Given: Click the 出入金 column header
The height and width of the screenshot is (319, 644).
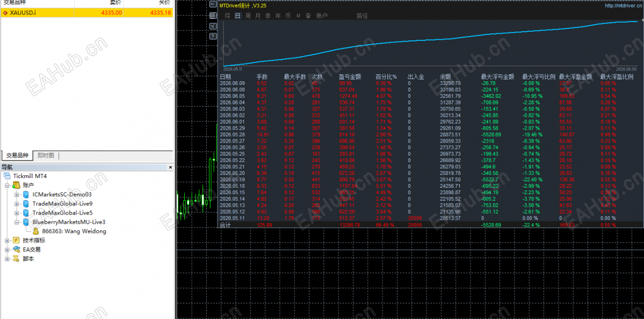Looking at the screenshot, I should [416, 77].
